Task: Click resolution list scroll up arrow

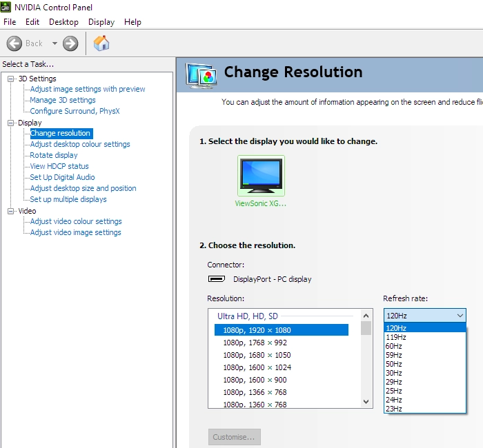Action: pos(366,316)
